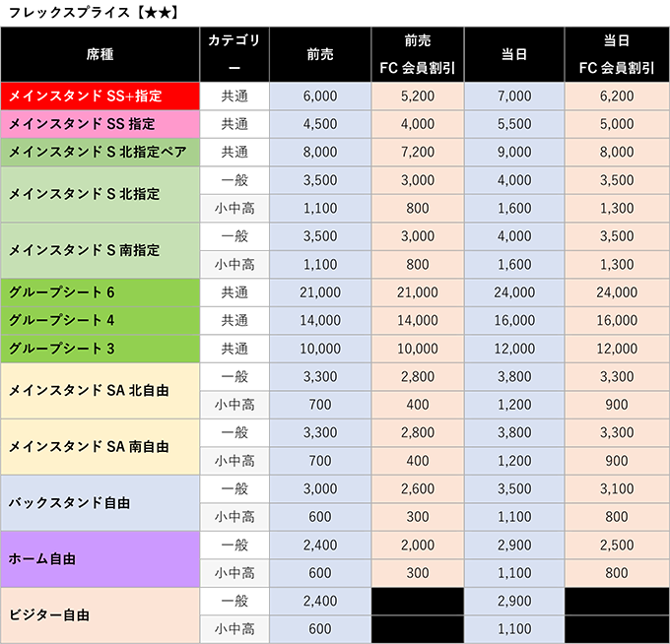Image resolution: width=670 pixels, height=644 pixels.
Task: Click the 6,000 advance price for SS+指定
Action: point(320,96)
